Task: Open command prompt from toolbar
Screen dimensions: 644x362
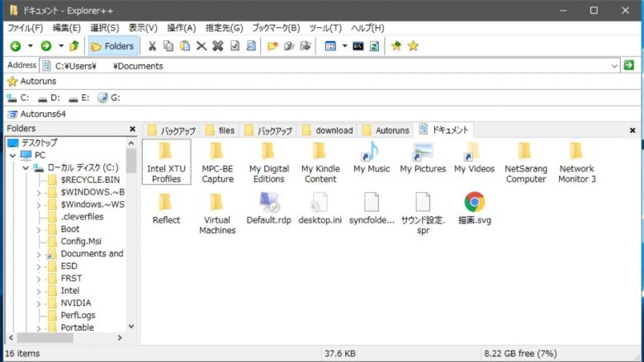Action: 358,46
